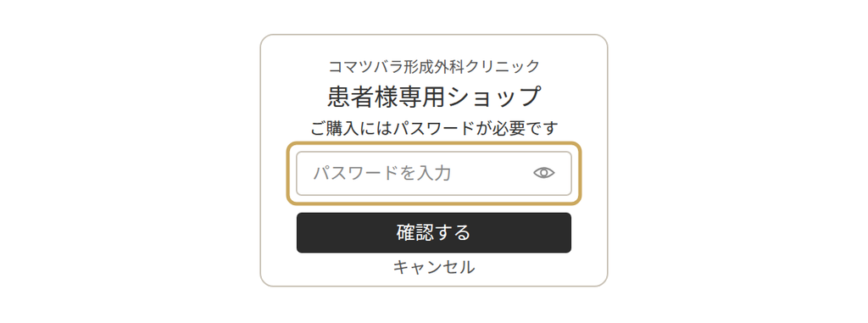The width and height of the screenshot is (868, 323).
Task: Click the ご購入にはパスワードが必要です notice text
Action: [x=433, y=129]
